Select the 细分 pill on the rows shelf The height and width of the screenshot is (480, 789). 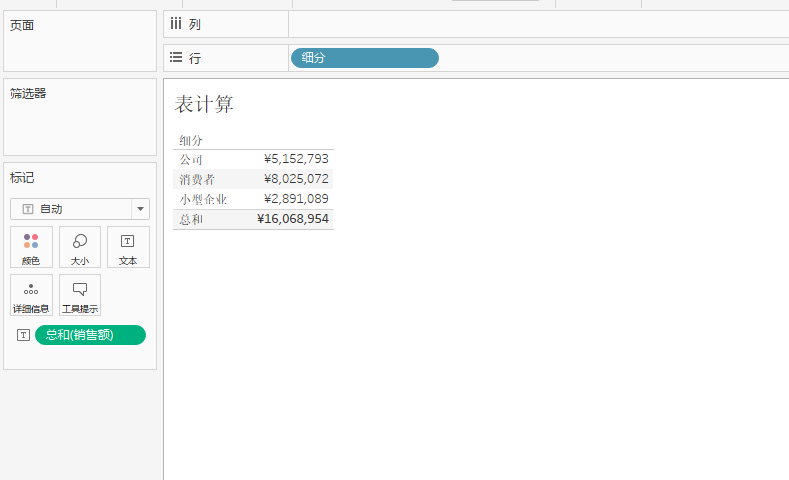[x=365, y=58]
